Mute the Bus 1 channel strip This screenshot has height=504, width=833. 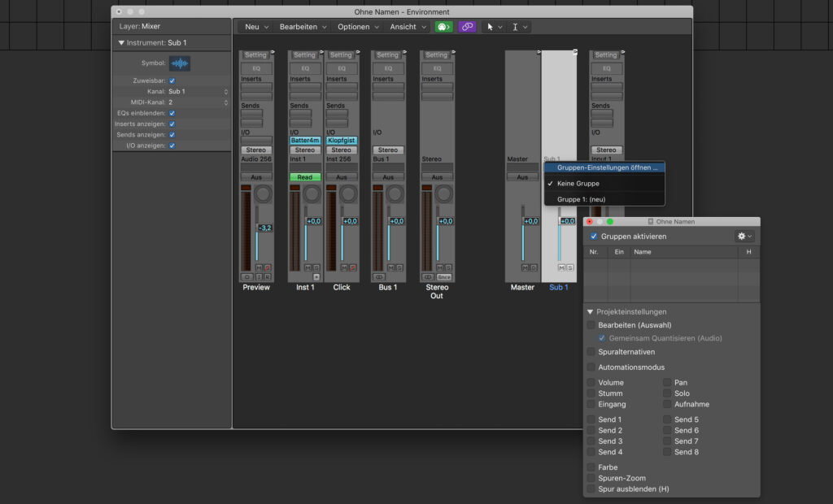pyautogui.click(x=391, y=267)
